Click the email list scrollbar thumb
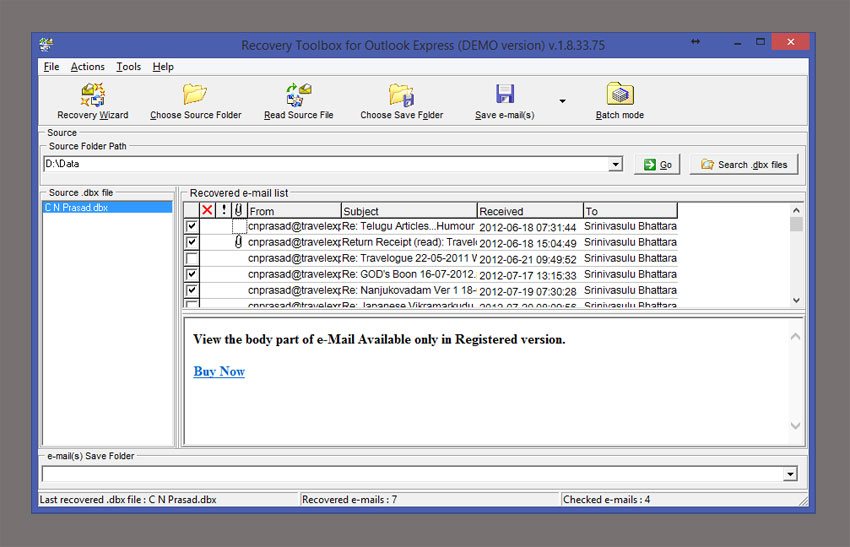The image size is (850, 547). pos(796,224)
